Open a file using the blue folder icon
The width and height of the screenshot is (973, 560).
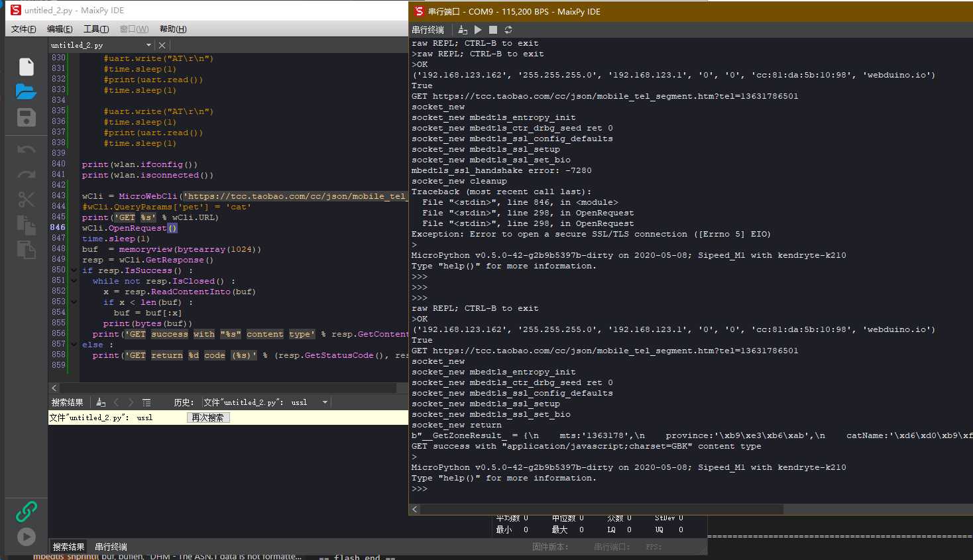tap(26, 91)
